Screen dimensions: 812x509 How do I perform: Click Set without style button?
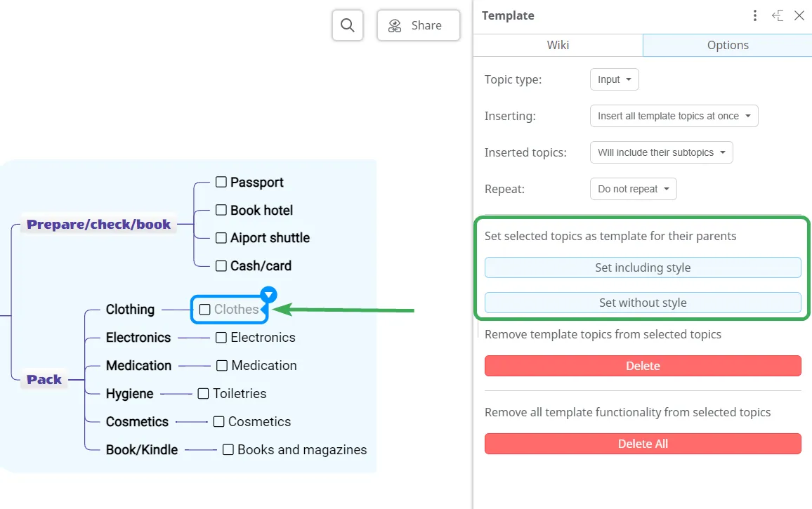pyautogui.click(x=642, y=303)
